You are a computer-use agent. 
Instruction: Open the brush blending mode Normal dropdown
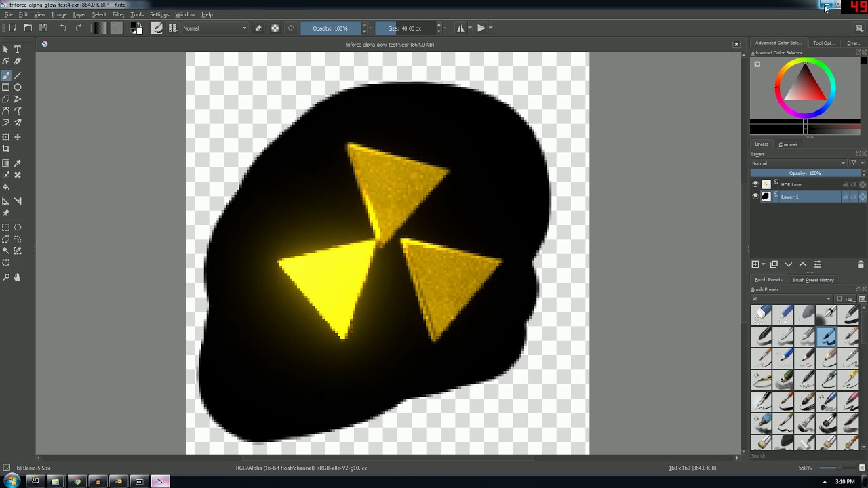[x=214, y=28]
